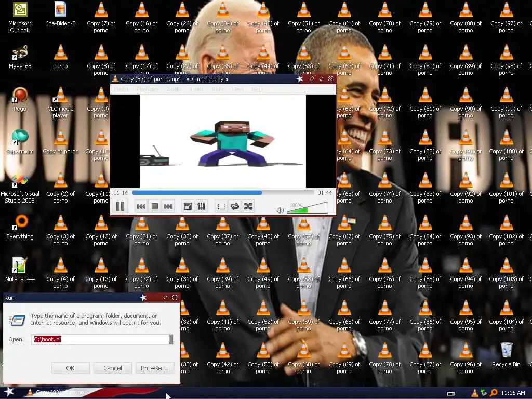
Task: Select the MyPal 68 desktop shortcut
Action: coord(20,57)
